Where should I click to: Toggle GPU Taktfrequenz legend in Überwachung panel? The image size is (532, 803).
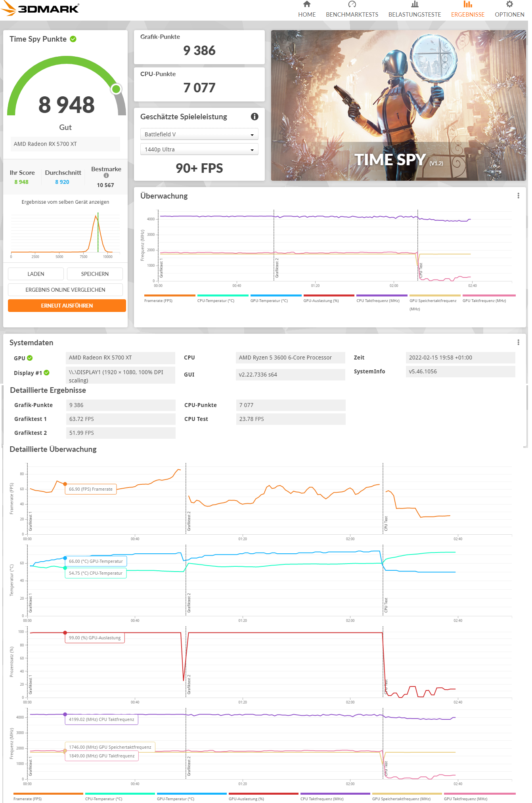click(x=489, y=299)
